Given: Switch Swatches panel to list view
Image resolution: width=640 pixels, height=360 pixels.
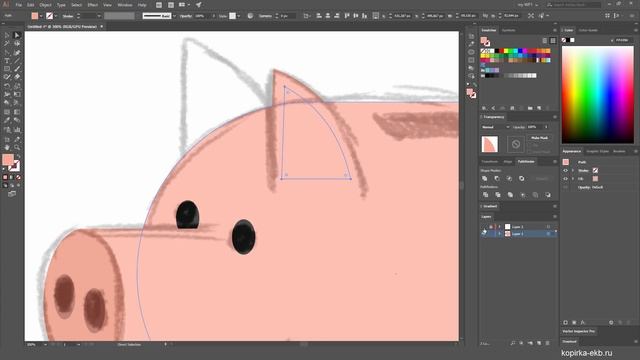Looking at the screenshot, I should point(545,41).
